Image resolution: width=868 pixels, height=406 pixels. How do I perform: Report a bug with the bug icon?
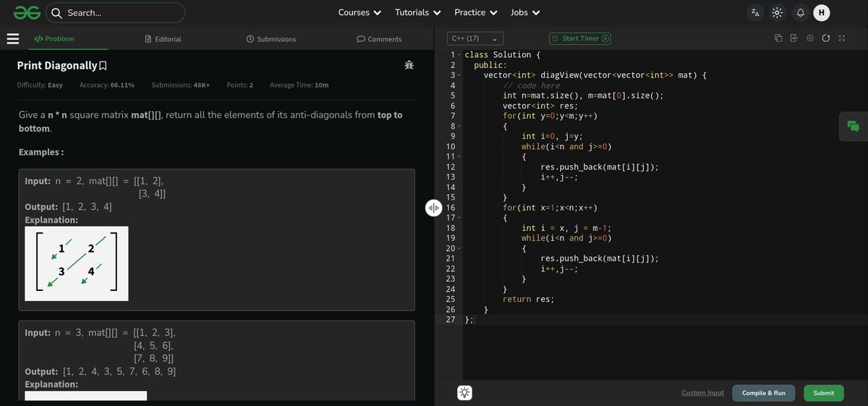[x=409, y=65]
